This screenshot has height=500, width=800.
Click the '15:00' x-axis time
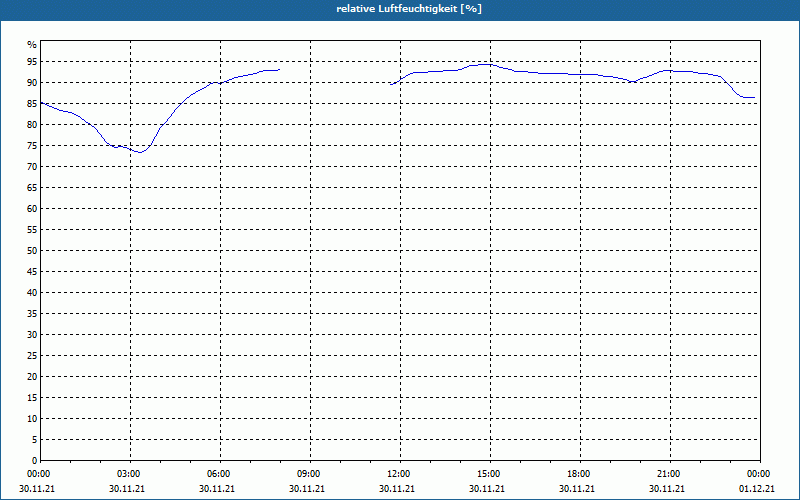(489, 474)
